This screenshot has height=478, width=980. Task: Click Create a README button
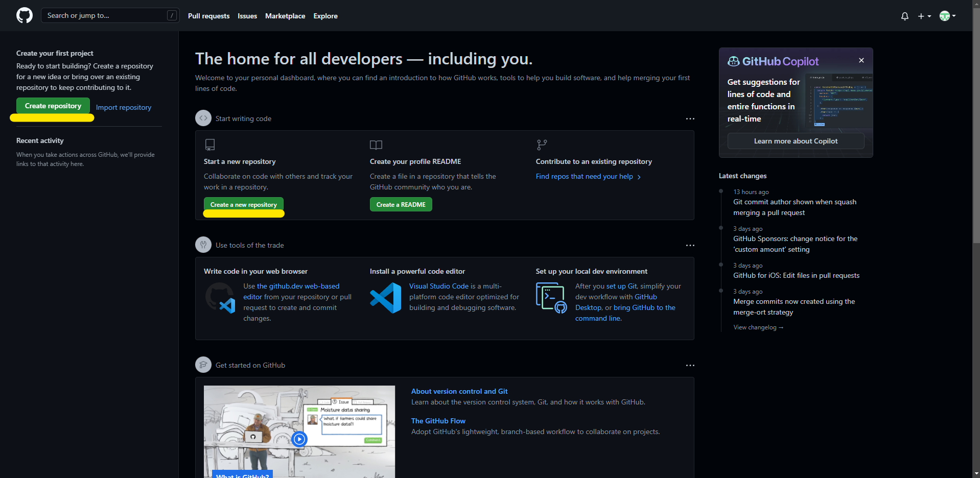(401, 204)
